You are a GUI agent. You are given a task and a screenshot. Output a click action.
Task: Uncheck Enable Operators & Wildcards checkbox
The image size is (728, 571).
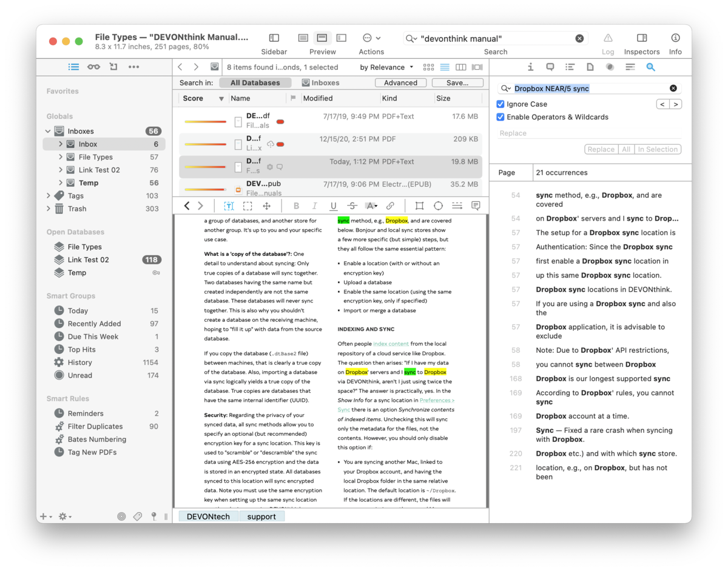(x=500, y=117)
